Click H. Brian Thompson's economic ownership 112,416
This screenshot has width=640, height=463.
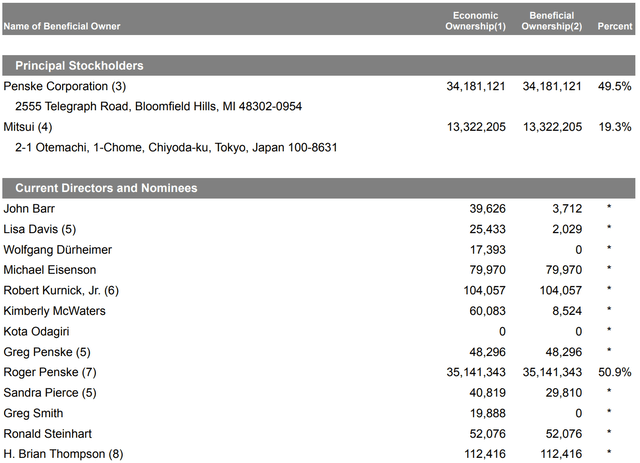click(485, 454)
